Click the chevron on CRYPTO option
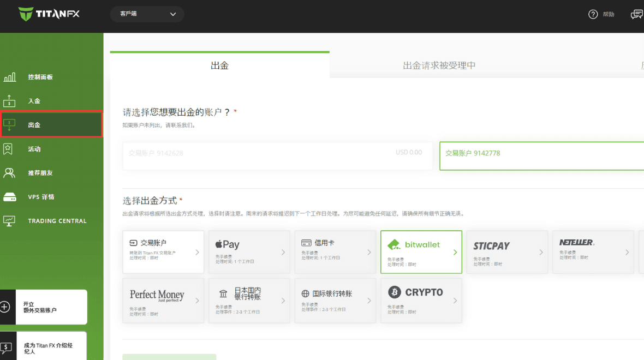 point(455,301)
